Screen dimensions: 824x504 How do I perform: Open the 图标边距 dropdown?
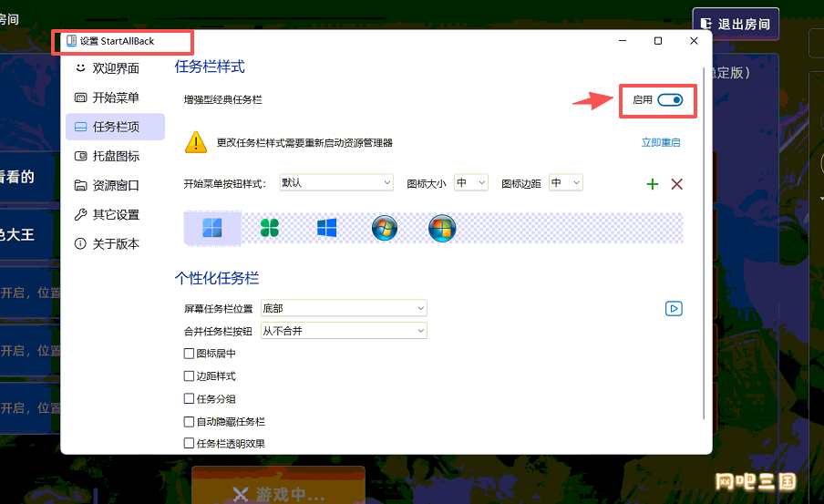pos(566,182)
